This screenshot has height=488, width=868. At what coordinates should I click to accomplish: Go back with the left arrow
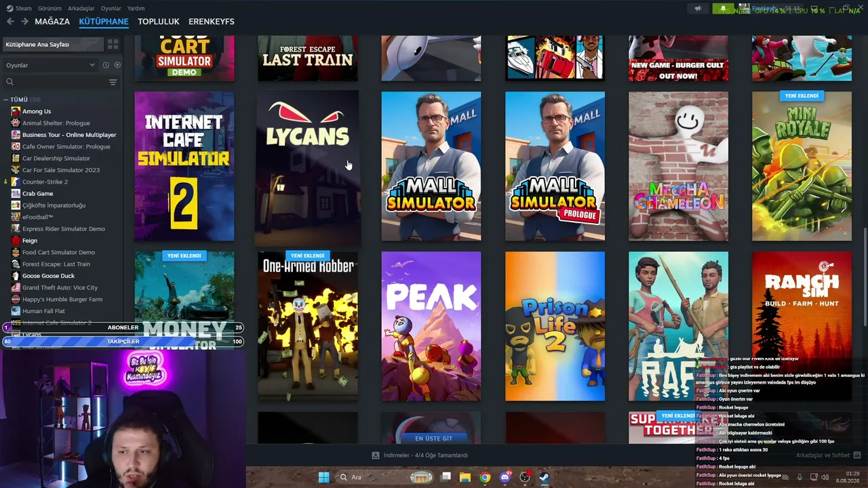(10, 22)
